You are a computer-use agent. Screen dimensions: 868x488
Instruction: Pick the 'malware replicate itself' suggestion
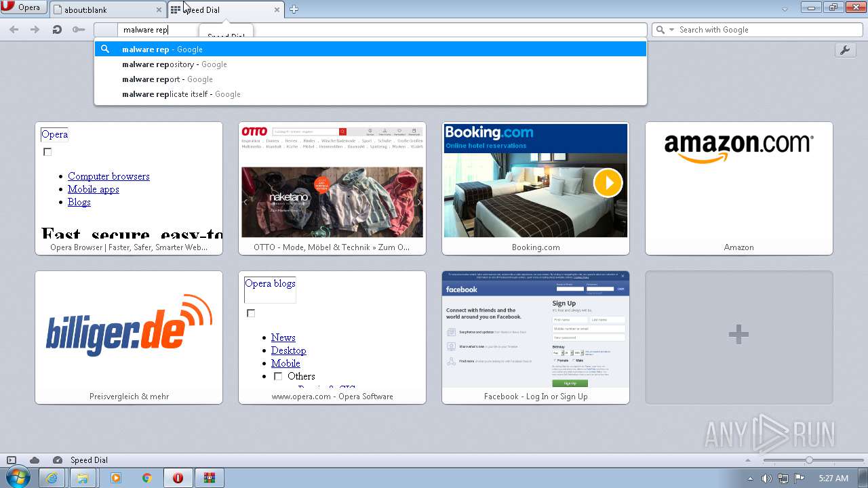pyautogui.click(x=370, y=94)
